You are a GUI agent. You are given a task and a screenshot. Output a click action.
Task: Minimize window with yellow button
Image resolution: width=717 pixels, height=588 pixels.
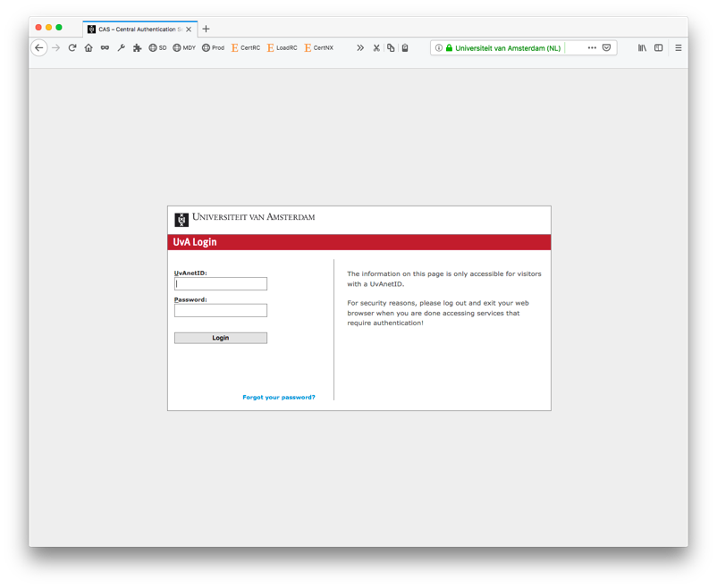[x=48, y=28]
